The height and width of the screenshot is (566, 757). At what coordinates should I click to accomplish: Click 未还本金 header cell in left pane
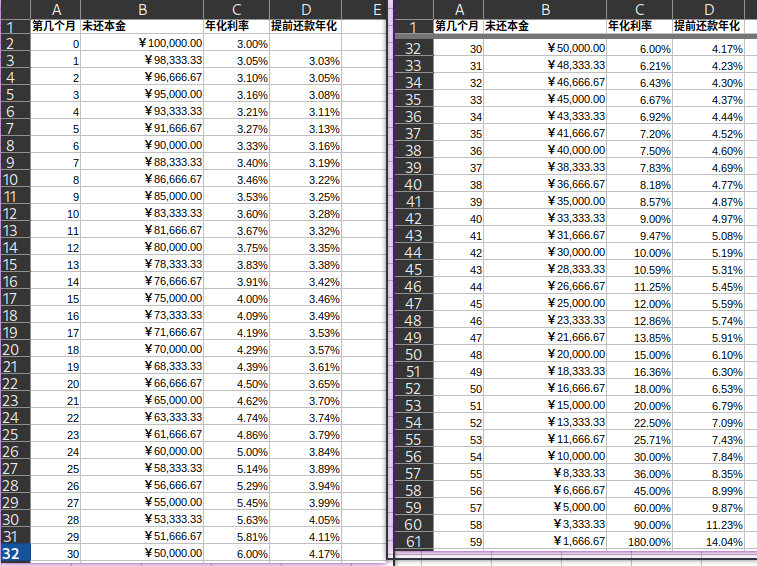pos(141,27)
